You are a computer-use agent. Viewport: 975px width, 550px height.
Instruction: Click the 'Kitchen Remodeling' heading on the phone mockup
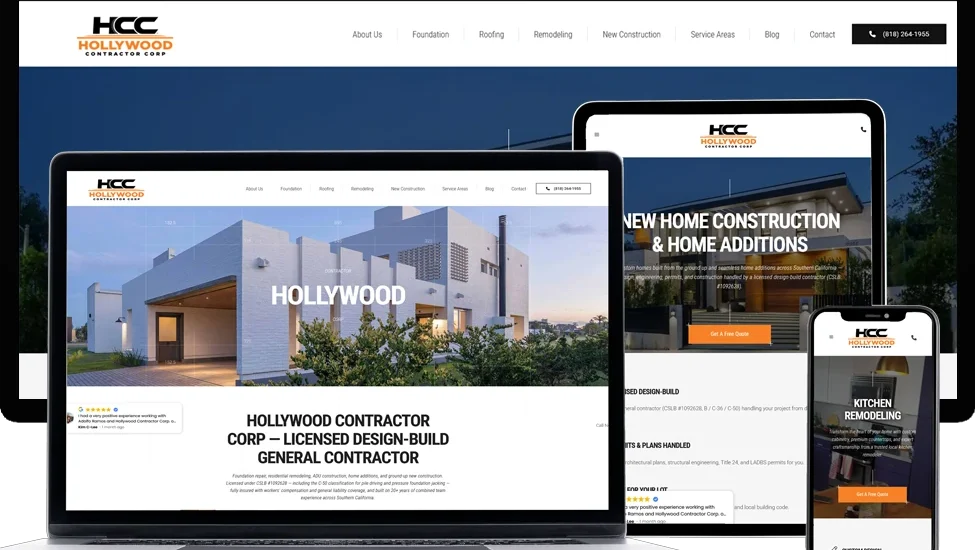tap(872, 410)
